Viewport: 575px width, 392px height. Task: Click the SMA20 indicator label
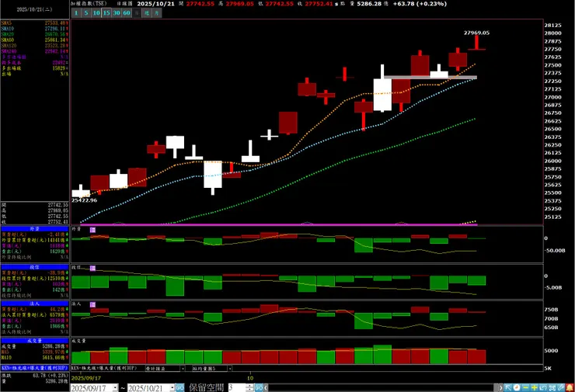[x=7, y=34]
